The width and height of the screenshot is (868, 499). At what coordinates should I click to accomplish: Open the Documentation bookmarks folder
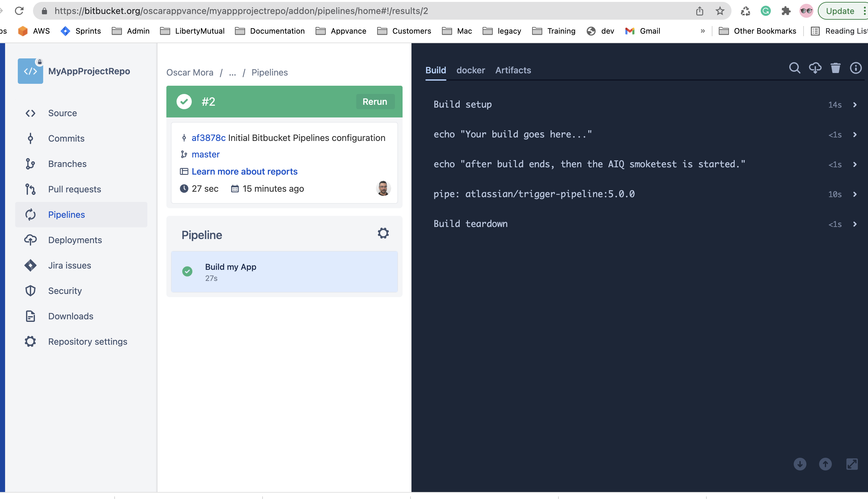tap(270, 31)
